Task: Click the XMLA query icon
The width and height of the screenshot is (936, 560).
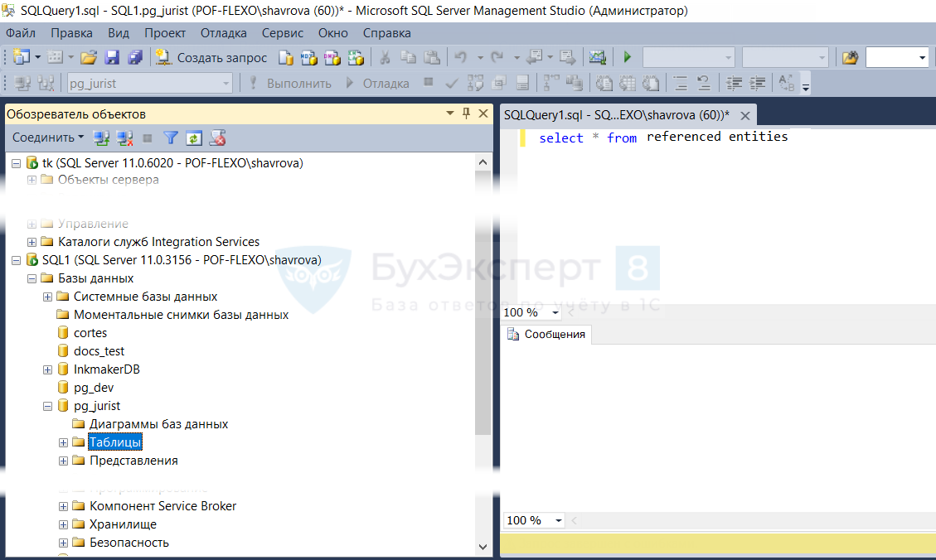Action: [x=356, y=57]
